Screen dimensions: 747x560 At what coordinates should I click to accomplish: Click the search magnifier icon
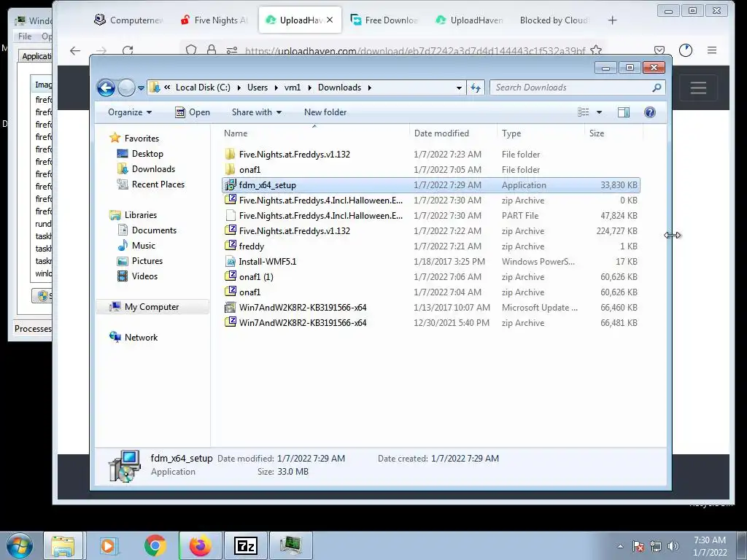point(657,87)
